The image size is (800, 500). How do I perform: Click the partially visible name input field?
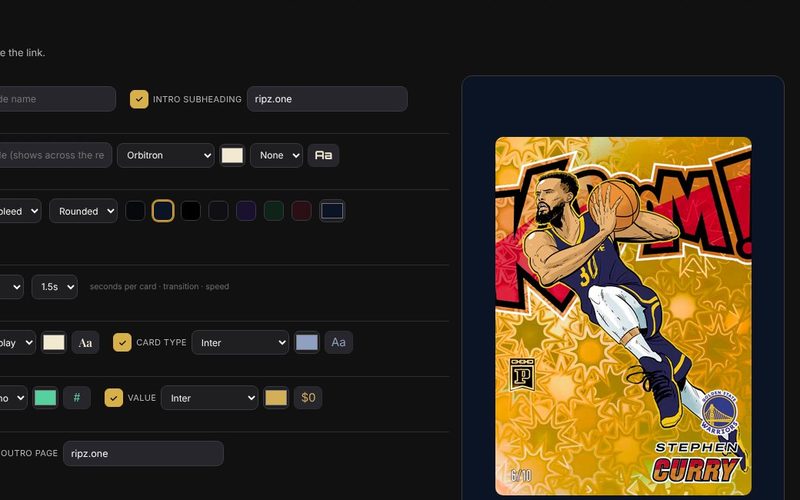point(58,99)
